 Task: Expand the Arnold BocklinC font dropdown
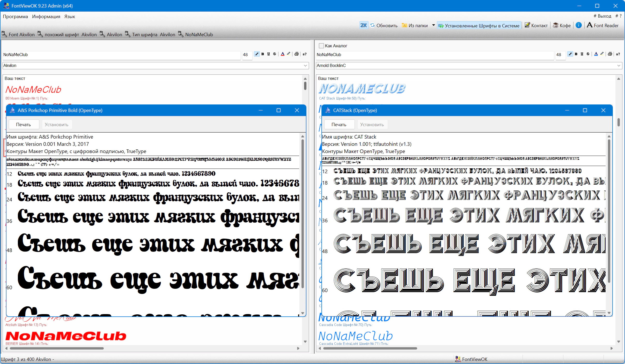tap(619, 66)
